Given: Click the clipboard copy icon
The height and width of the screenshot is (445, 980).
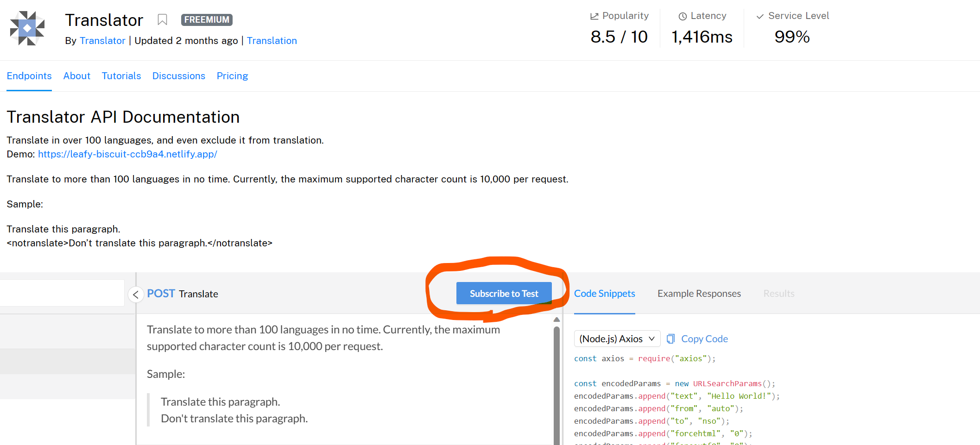Looking at the screenshot, I should [670, 339].
